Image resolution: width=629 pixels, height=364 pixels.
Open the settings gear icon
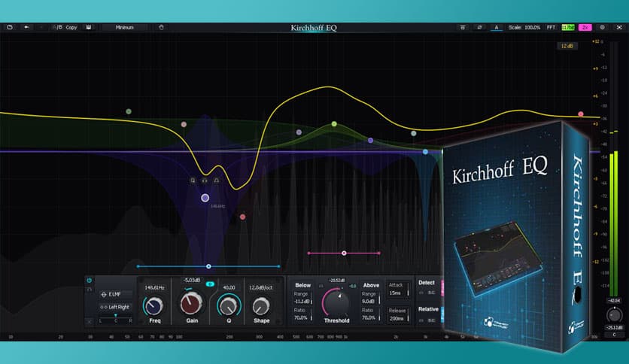[602, 27]
